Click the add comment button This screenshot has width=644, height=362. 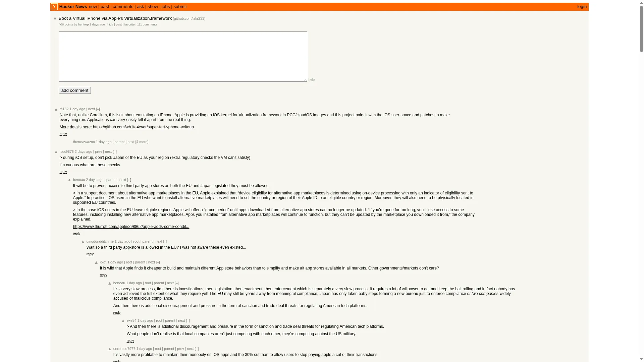[x=75, y=90]
